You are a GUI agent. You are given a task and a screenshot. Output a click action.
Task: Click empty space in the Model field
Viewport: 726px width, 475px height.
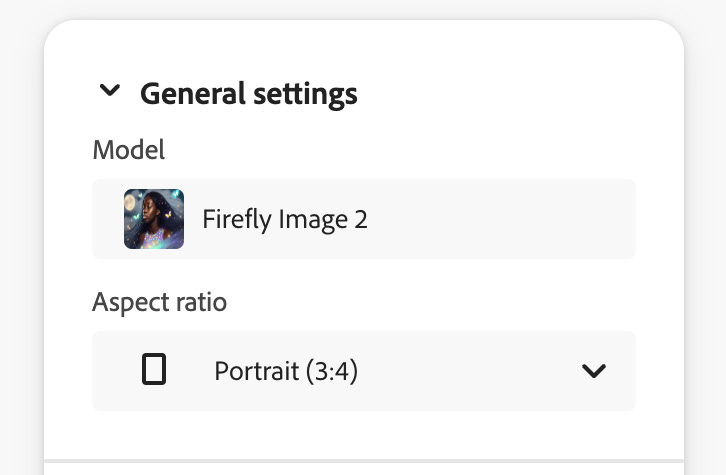500,219
